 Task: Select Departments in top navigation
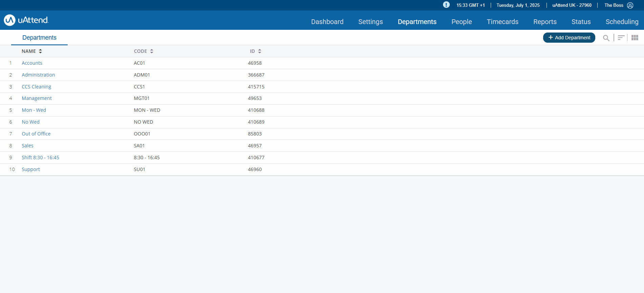point(417,22)
